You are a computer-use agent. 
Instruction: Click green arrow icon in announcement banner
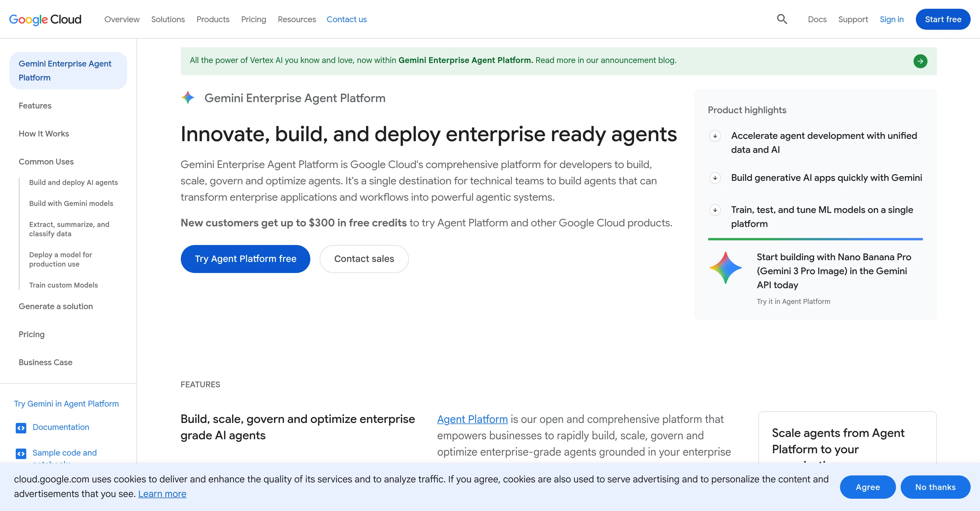[920, 61]
